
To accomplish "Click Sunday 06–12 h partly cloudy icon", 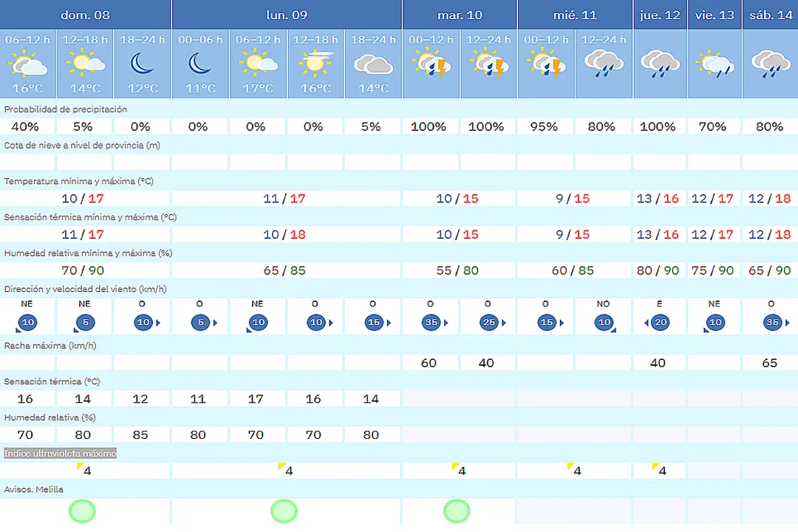I will [27, 64].
